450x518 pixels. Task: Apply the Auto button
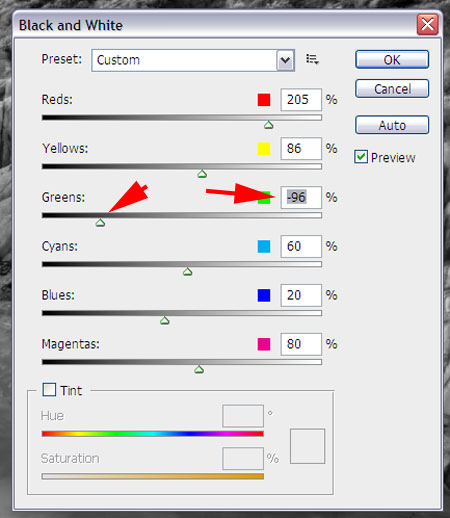[392, 125]
